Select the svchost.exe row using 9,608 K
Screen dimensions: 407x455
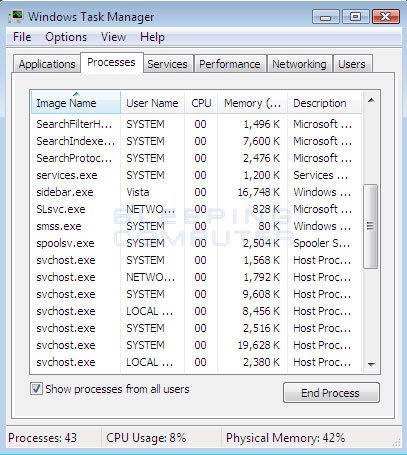click(x=196, y=294)
